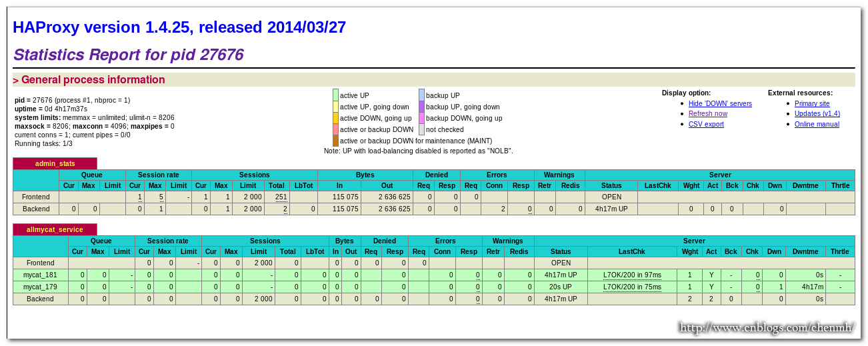
Task: Click the Hide 'DOWN' servers link
Action: click(x=720, y=103)
